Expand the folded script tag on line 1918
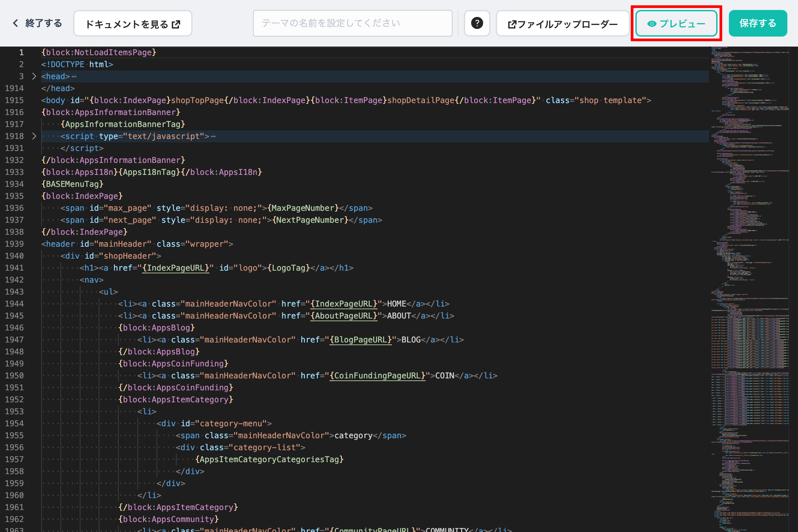The width and height of the screenshot is (798, 532). 34,136
